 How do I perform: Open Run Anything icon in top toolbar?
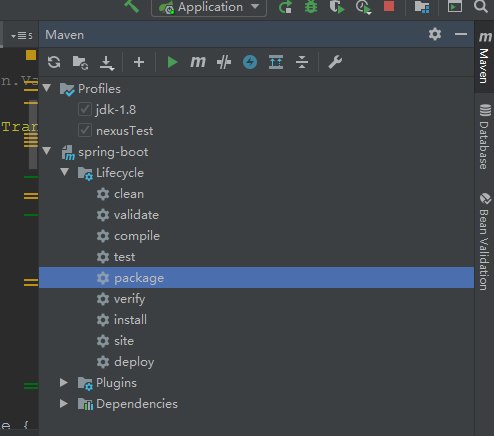point(455,7)
